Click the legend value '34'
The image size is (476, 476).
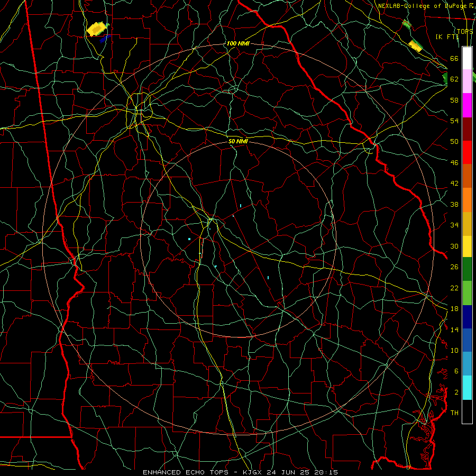(454, 225)
